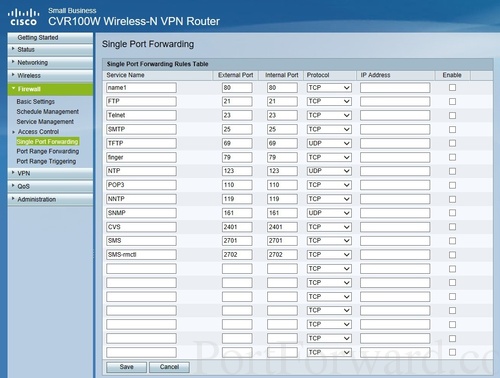Open the TFTP row protocol dropdown
This screenshot has height=378, width=500.
point(329,143)
